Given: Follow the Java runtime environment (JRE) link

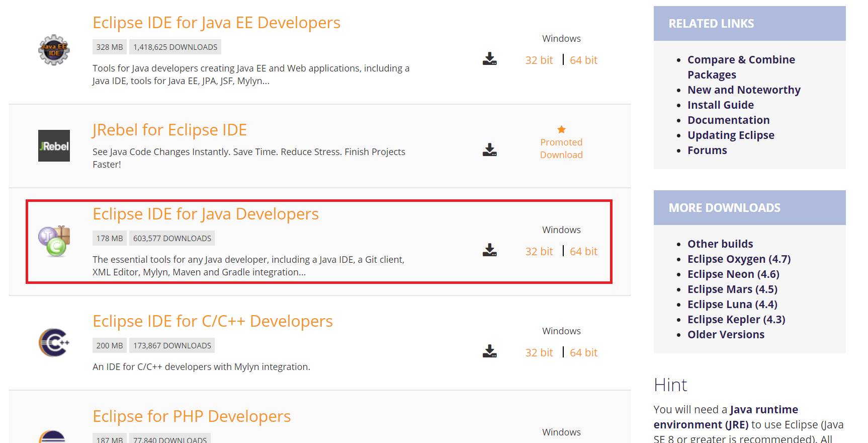Looking at the screenshot, I should click(x=726, y=417).
